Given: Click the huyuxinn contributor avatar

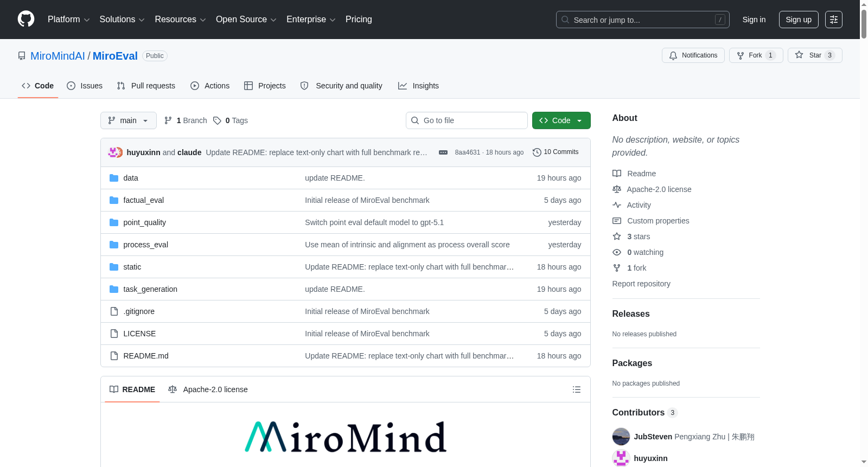Looking at the screenshot, I should [621, 458].
